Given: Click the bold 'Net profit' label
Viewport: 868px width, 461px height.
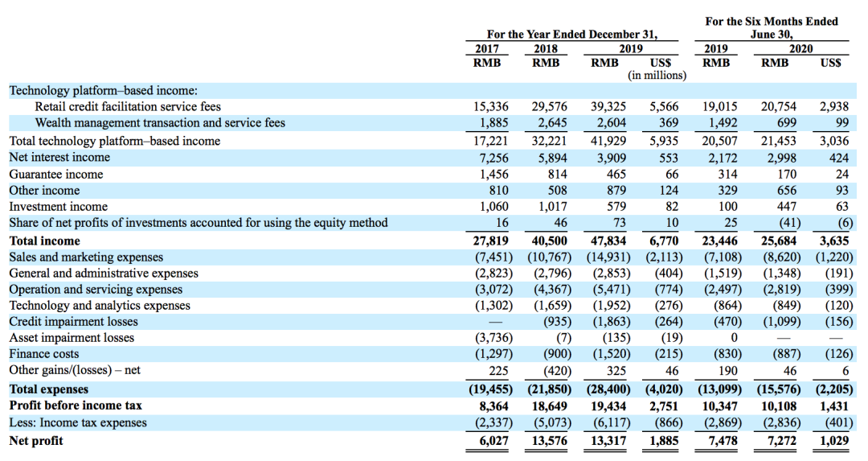Looking at the screenshot, I should coord(36,441).
